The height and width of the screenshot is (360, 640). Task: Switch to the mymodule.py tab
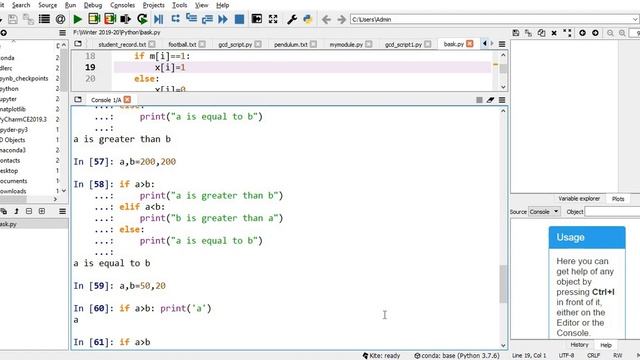(x=346, y=44)
